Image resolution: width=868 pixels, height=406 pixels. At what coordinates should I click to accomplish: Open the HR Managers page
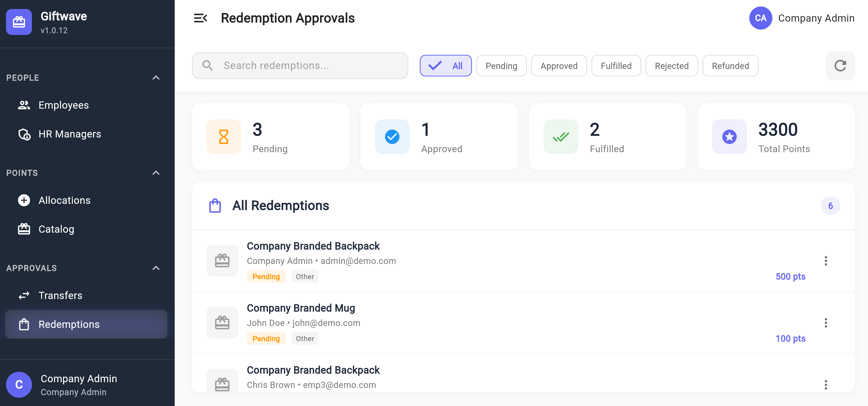[x=86, y=134]
